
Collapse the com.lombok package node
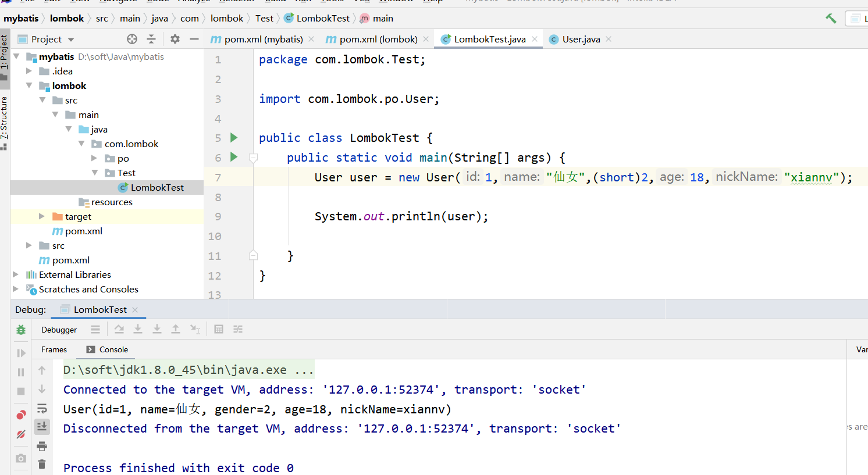[82, 144]
